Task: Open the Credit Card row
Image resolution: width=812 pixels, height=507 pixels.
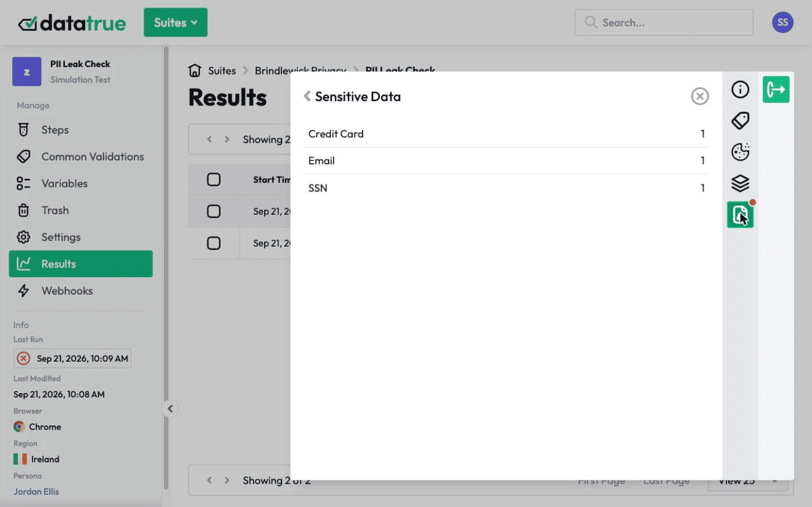Action: tap(506, 134)
